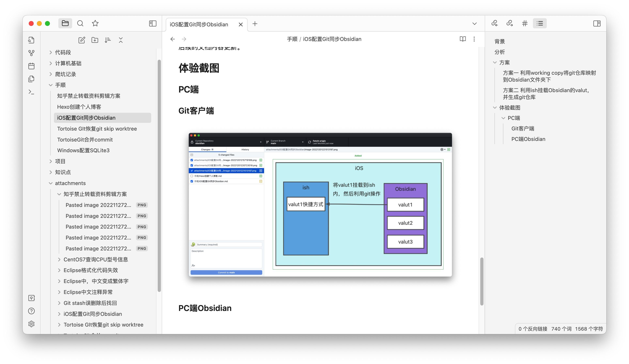Show the outline pane icon

click(x=540, y=23)
